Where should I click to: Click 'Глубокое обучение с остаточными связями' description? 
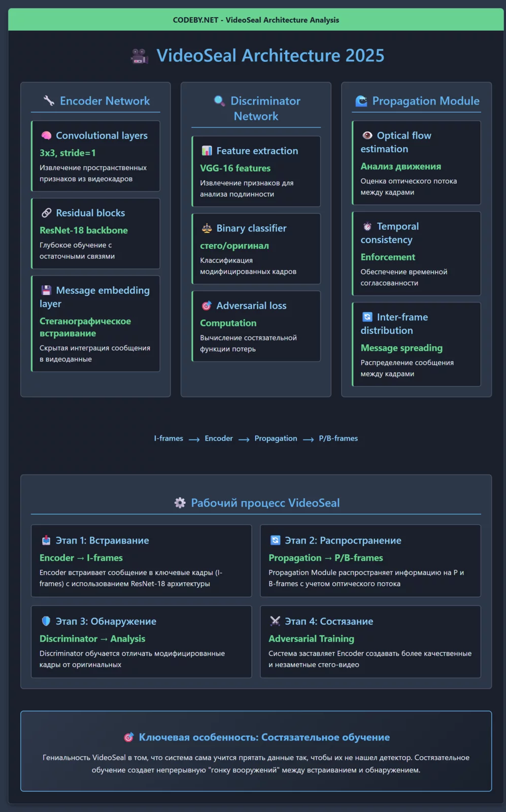point(77,251)
